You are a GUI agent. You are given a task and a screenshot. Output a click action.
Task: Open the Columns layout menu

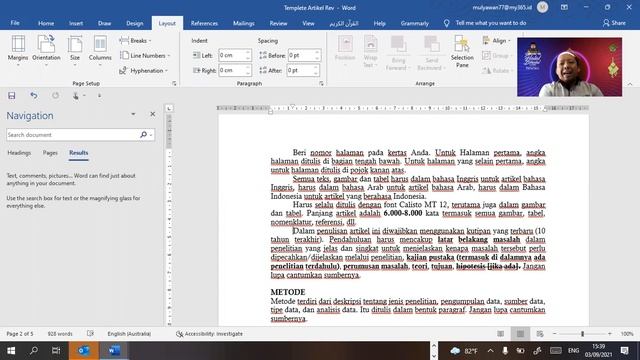click(x=100, y=51)
